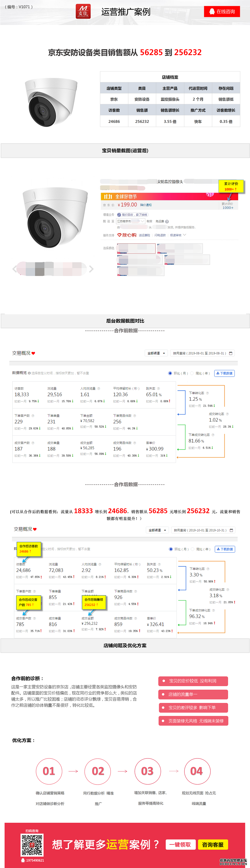Click the next arrow of product thumbnail carousel
This screenshot has width=250, height=868.
click(x=91, y=268)
